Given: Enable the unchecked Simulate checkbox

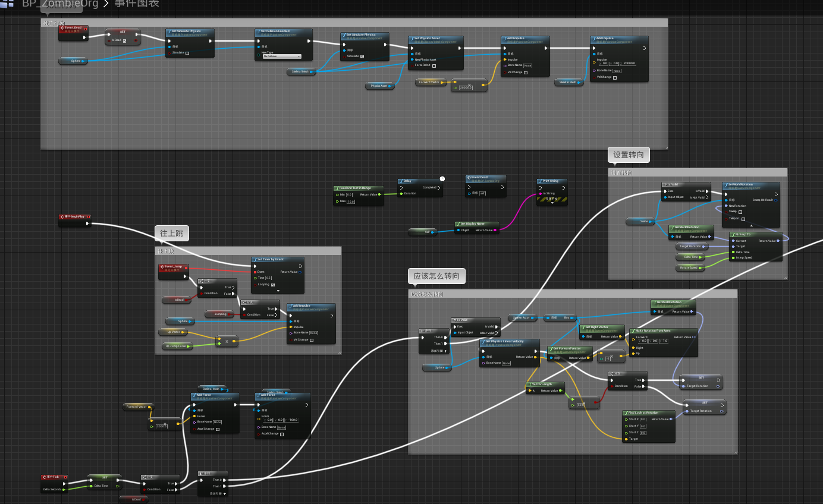Looking at the screenshot, I should (x=187, y=53).
